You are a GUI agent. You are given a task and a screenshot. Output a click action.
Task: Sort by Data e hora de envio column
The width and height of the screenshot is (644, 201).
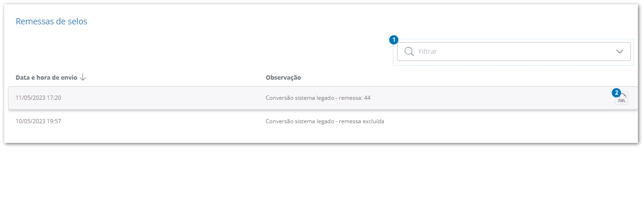pyautogui.click(x=46, y=77)
